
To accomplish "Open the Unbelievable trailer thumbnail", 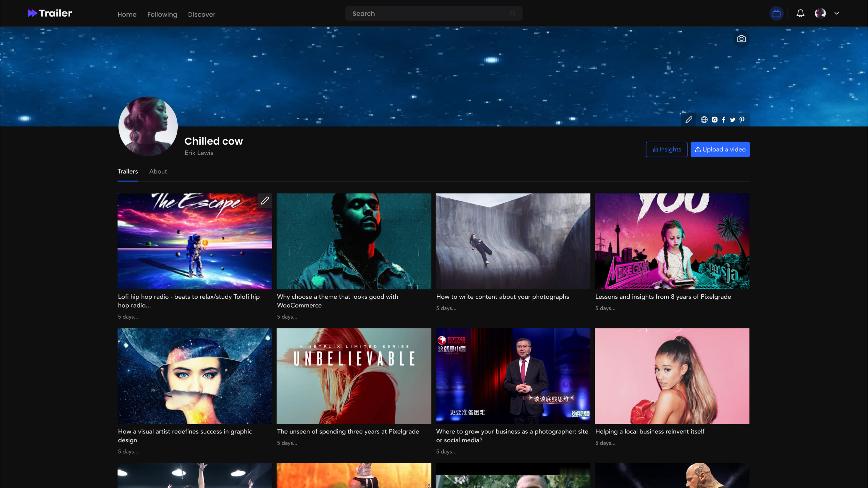I will click(354, 376).
